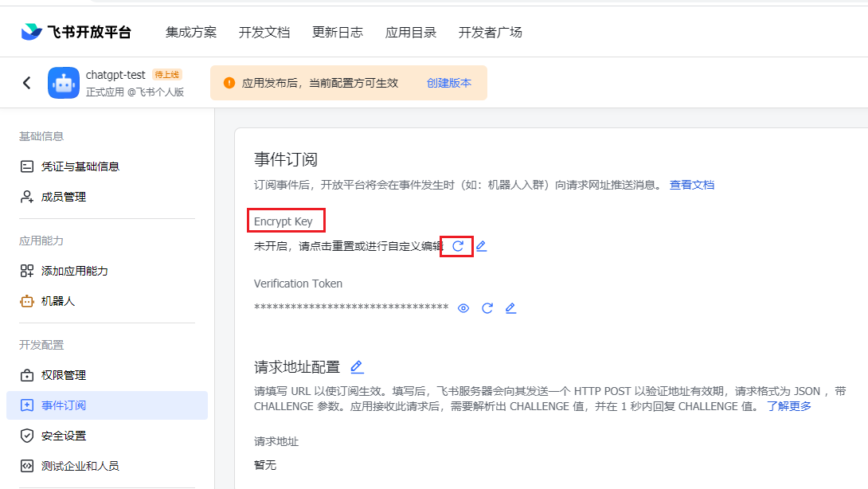
Task: Click the masked Verification Token value
Action: click(x=351, y=307)
